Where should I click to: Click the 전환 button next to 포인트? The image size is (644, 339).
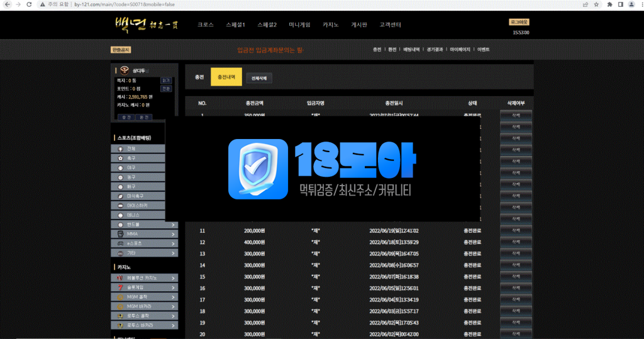point(166,89)
